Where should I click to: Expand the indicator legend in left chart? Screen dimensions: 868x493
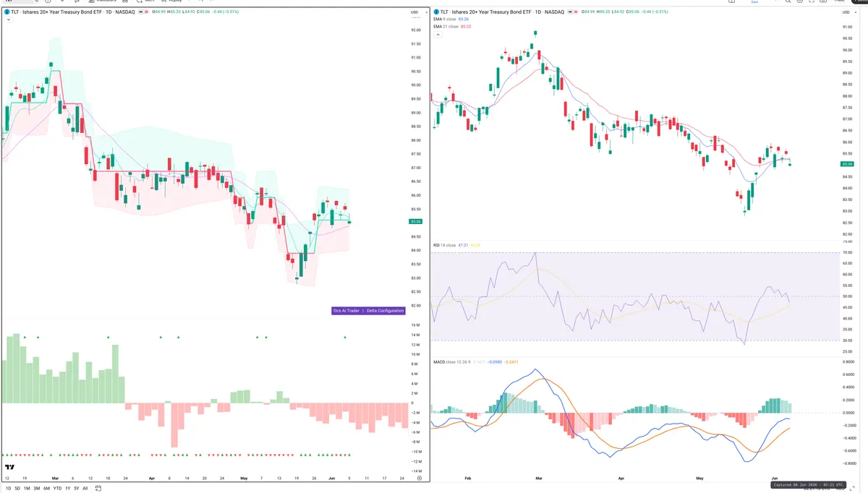pyautogui.click(x=7, y=20)
